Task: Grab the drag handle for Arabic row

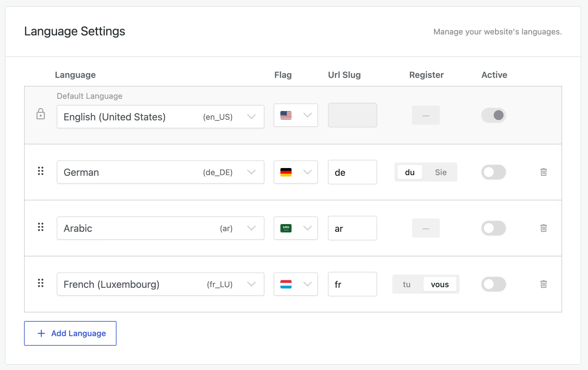Action: 41,227
